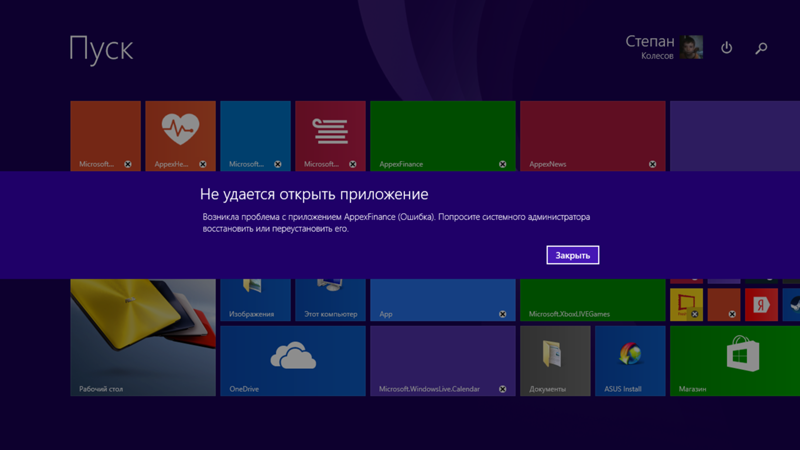Open the Microsoft.WindowsLive.Calendar tile
The width and height of the screenshot is (800, 450).
click(x=442, y=360)
